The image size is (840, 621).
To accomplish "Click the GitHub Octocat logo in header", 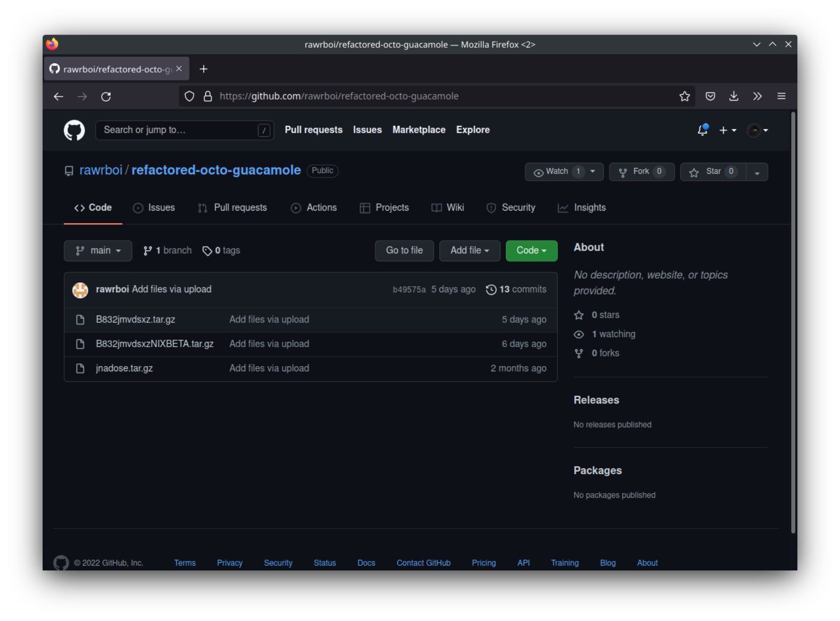I will click(74, 130).
